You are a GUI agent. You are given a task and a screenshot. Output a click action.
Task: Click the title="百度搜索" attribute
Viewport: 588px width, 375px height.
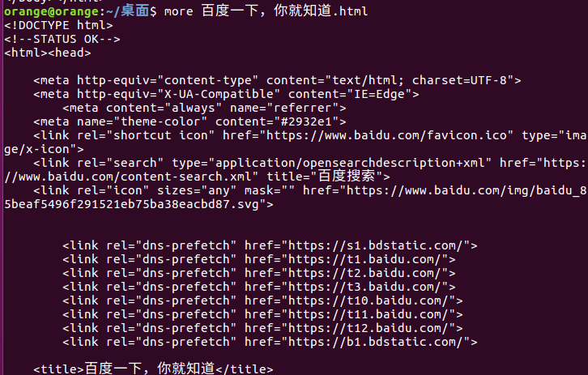(x=325, y=177)
